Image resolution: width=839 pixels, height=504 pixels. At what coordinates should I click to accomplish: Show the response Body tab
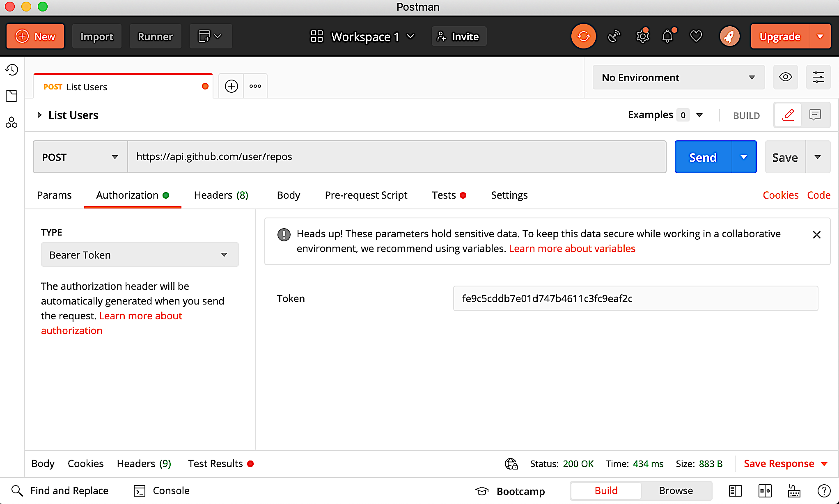tap(43, 464)
